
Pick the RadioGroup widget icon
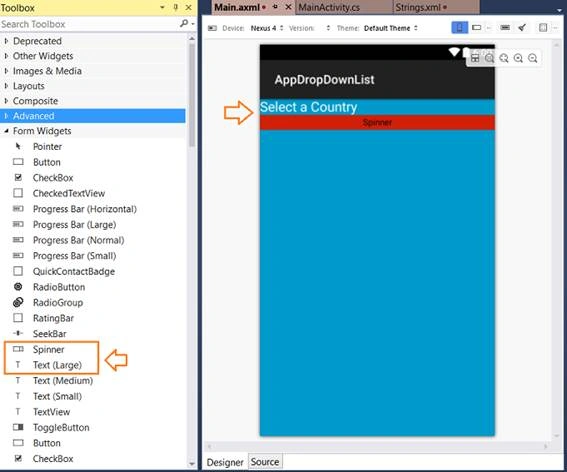(18, 302)
